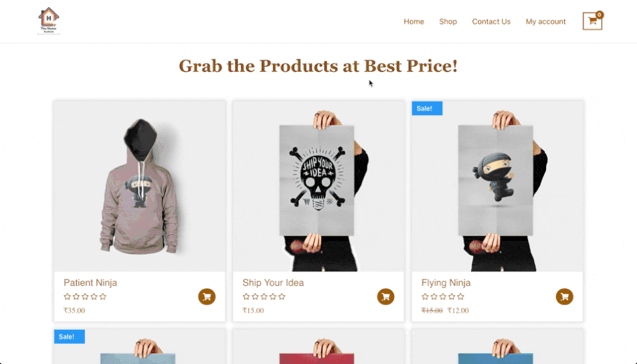Click the Sale! badge on Flying Ninja
The image size is (637, 364).
[427, 108]
